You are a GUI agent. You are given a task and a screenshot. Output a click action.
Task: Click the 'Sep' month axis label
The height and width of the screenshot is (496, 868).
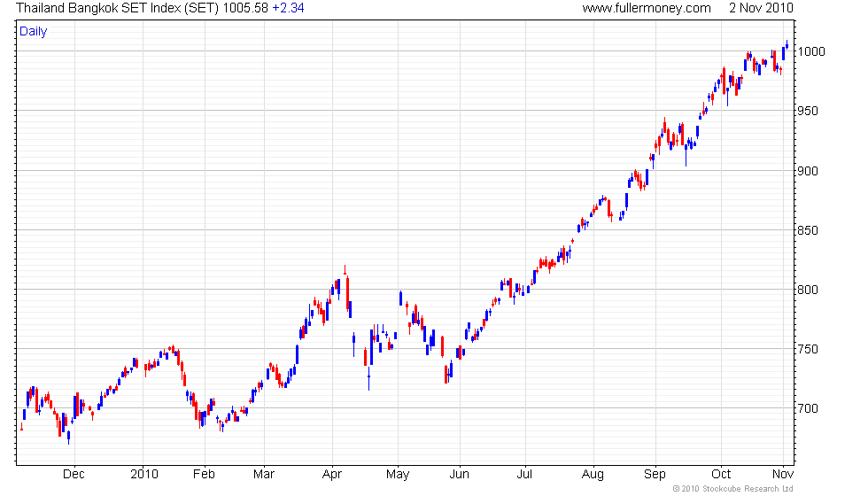tap(655, 475)
